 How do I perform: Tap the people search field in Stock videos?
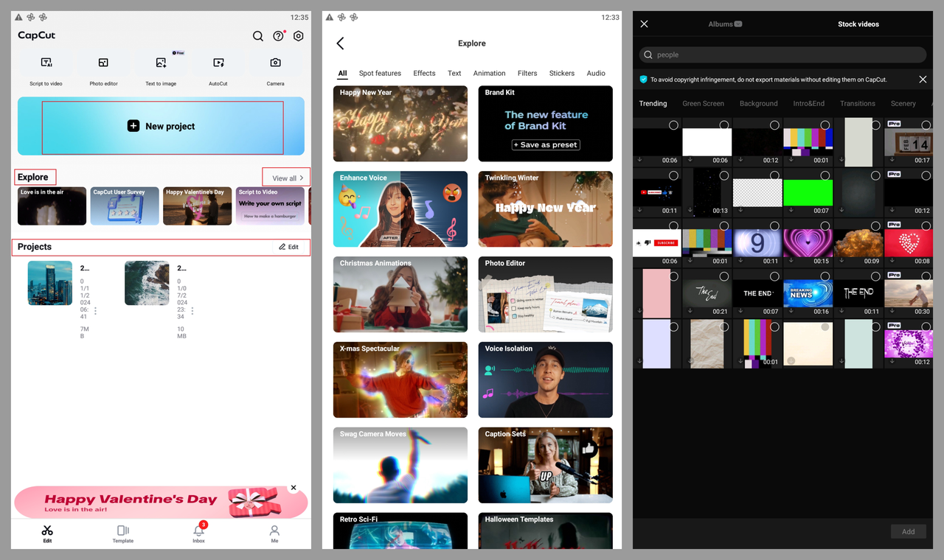pyautogui.click(x=782, y=55)
